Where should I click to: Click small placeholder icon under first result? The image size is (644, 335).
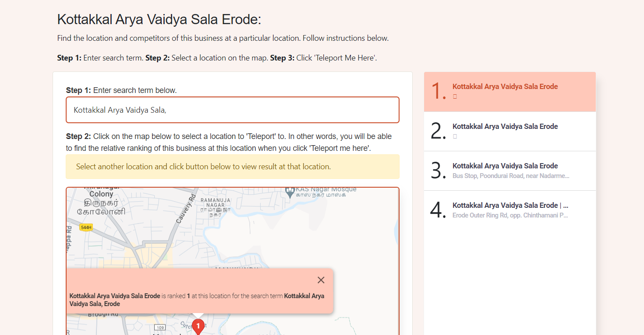coord(455,96)
